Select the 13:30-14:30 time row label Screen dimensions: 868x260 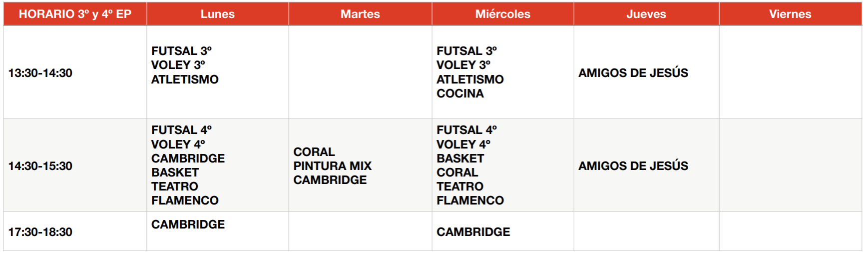pyautogui.click(x=40, y=73)
